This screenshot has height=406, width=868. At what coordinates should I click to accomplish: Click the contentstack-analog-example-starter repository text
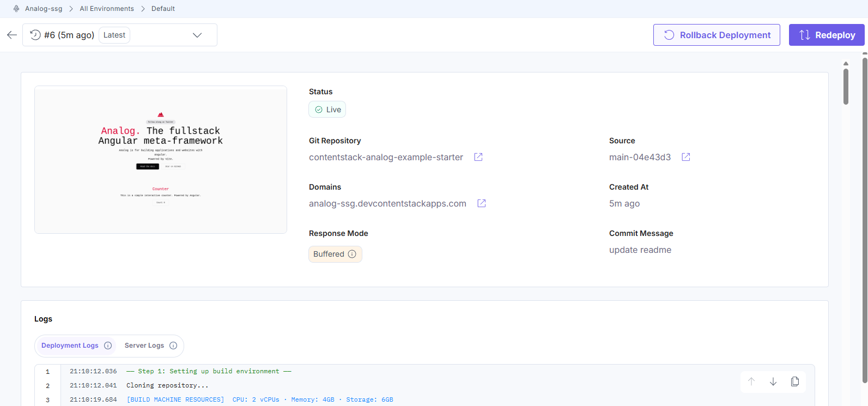tap(386, 157)
